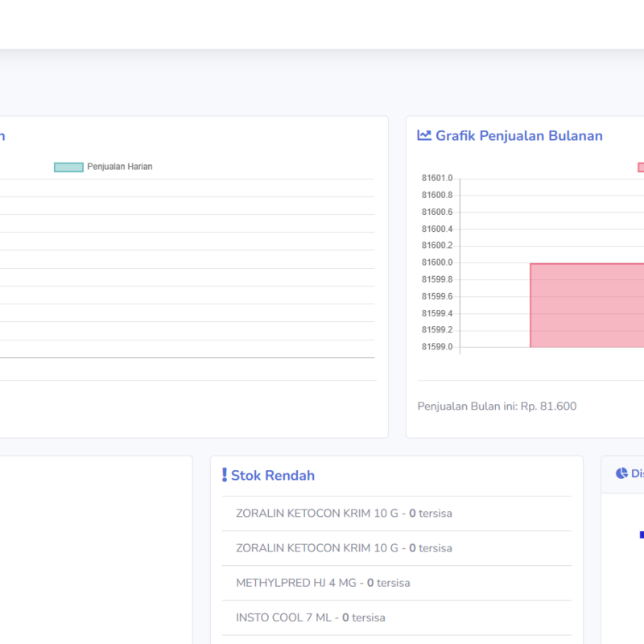The width and height of the screenshot is (644, 644).
Task: Toggle the pink legend item above the monthly chart
Action: tap(642, 167)
